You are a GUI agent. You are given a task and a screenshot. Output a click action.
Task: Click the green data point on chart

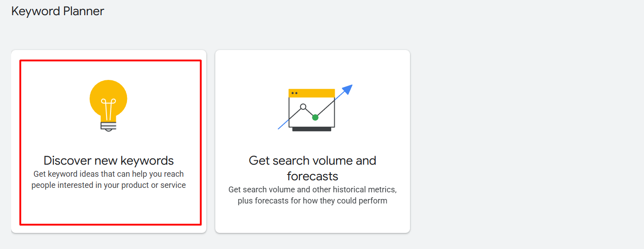tap(315, 117)
